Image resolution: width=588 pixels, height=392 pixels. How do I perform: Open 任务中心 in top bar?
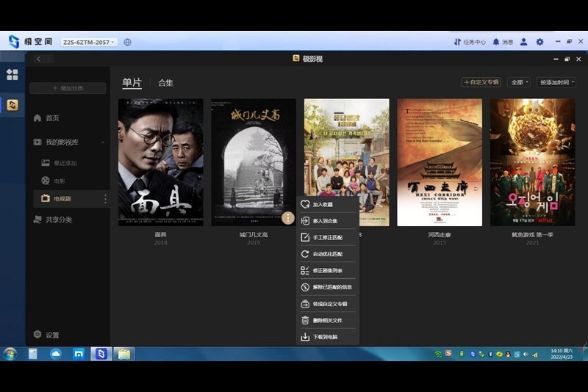tap(470, 42)
